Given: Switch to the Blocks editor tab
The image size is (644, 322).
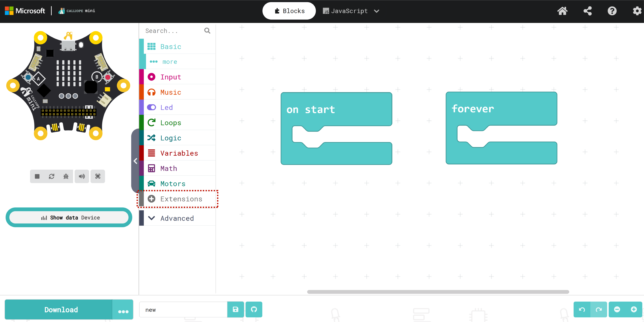Looking at the screenshot, I should click(x=289, y=11).
